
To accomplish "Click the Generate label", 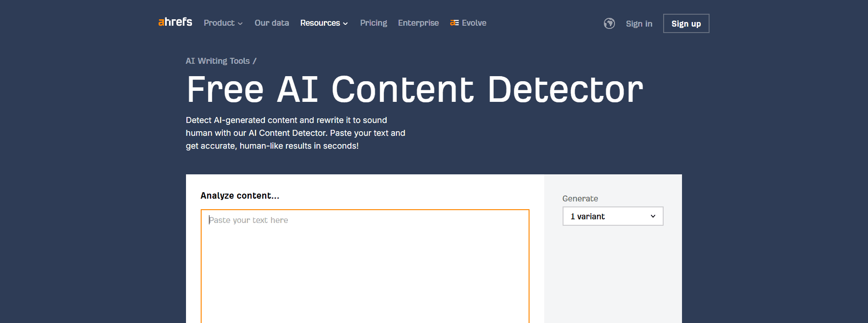I will pos(580,199).
